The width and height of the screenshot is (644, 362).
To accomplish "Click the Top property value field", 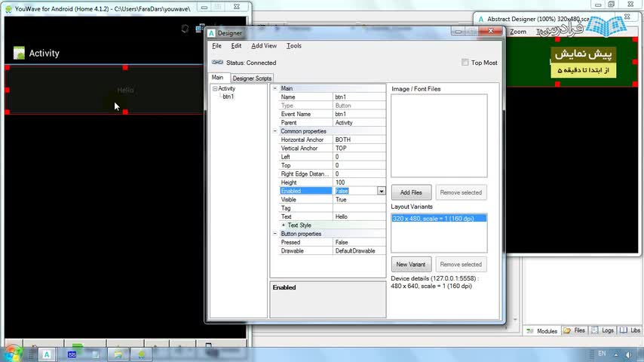I will (359, 165).
